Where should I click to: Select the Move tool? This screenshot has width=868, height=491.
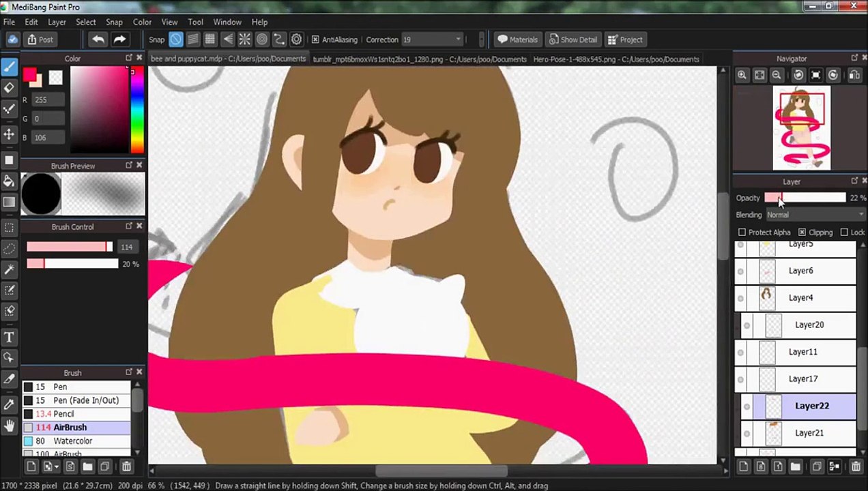pyautogui.click(x=9, y=134)
